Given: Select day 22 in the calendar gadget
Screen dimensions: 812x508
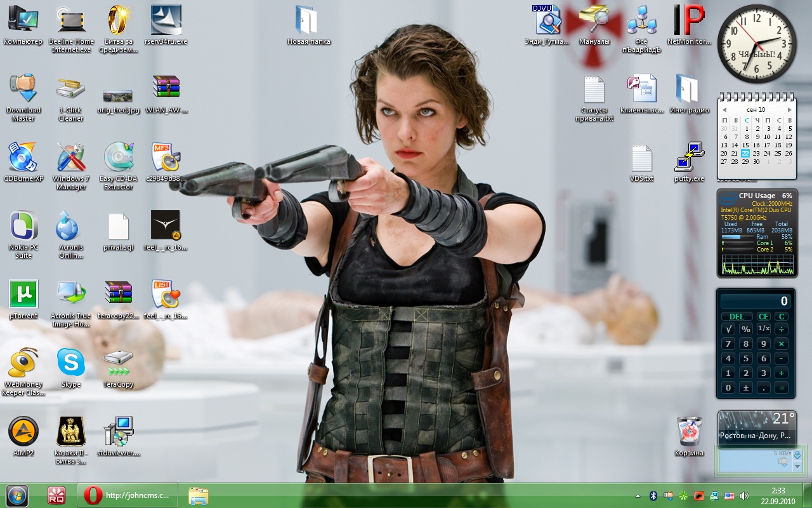Looking at the screenshot, I should tap(745, 153).
